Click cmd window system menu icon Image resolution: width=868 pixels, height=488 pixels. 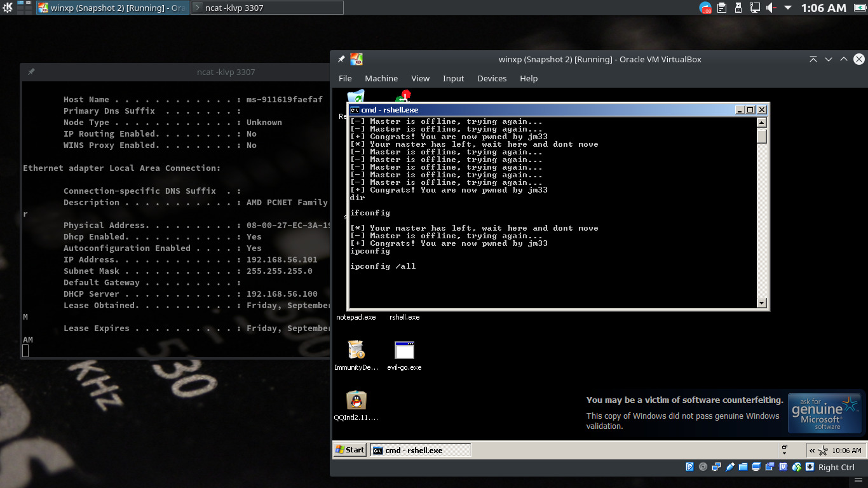click(x=355, y=109)
